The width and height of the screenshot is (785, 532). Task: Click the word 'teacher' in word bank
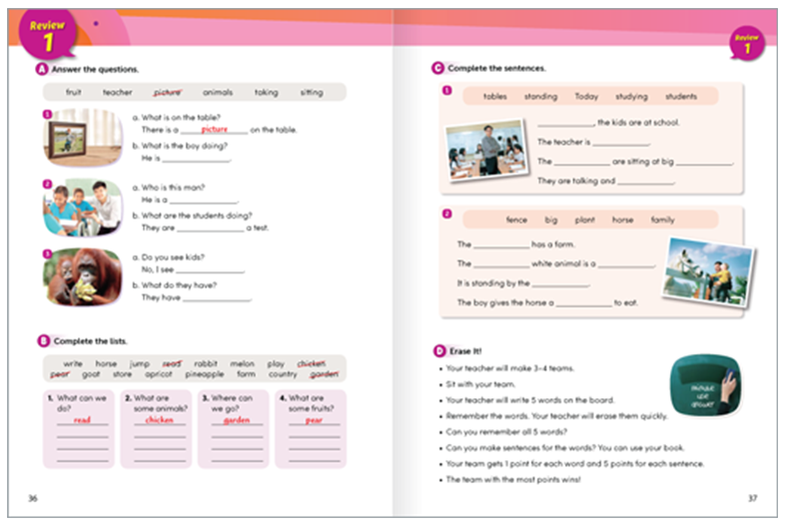(x=118, y=92)
